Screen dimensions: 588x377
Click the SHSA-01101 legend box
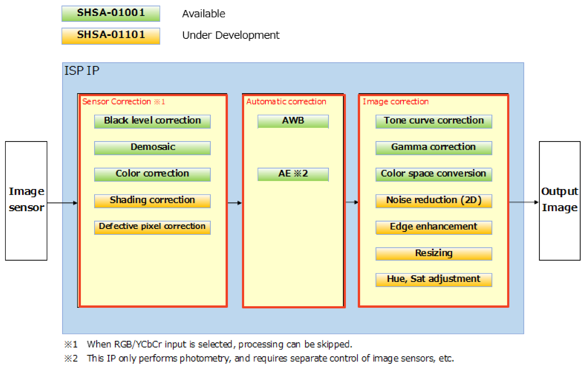click(111, 36)
